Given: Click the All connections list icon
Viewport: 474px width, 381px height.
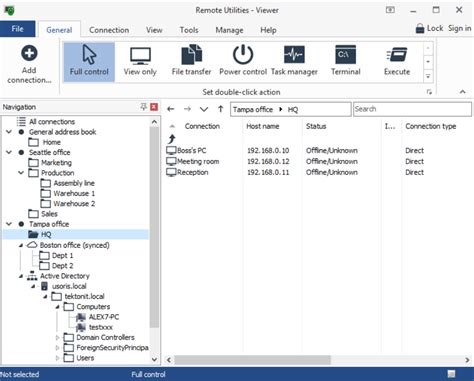Looking at the screenshot, I should point(21,122).
